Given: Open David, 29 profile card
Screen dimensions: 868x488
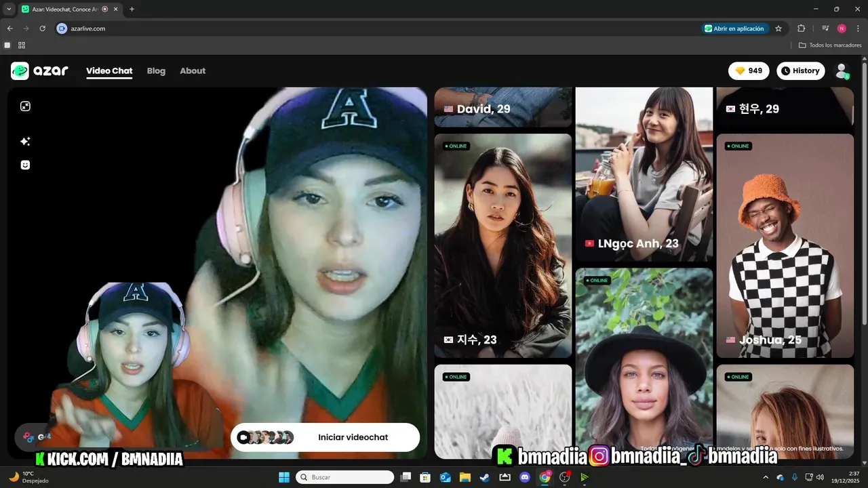Looking at the screenshot, I should pyautogui.click(x=503, y=107).
